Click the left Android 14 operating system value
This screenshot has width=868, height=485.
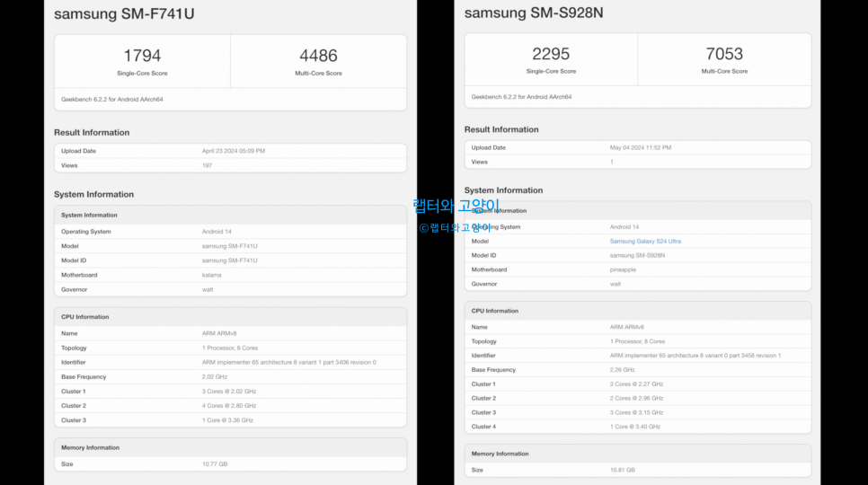217,232
